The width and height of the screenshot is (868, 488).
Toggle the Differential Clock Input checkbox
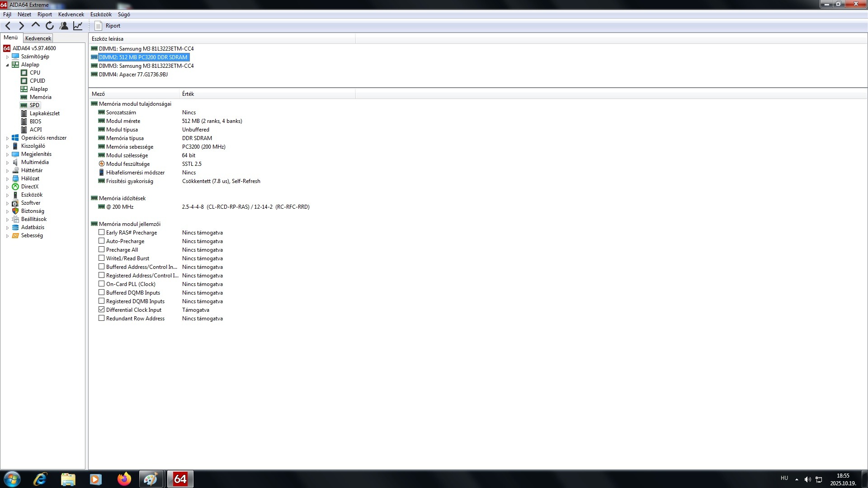point(102,310)
